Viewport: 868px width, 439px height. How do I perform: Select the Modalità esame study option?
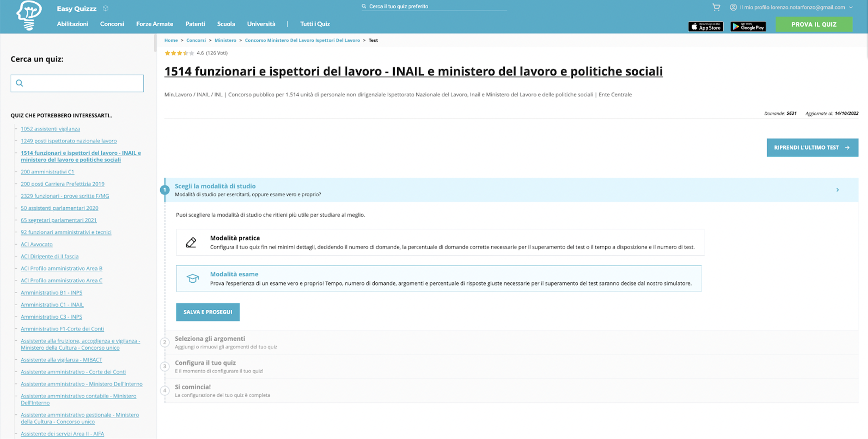[438, 278]
